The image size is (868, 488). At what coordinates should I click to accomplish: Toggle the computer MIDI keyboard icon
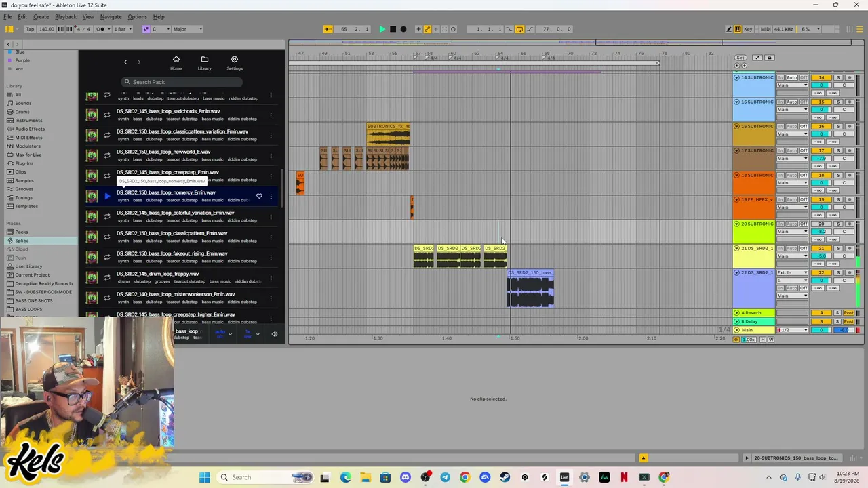(x=738, y=29)
